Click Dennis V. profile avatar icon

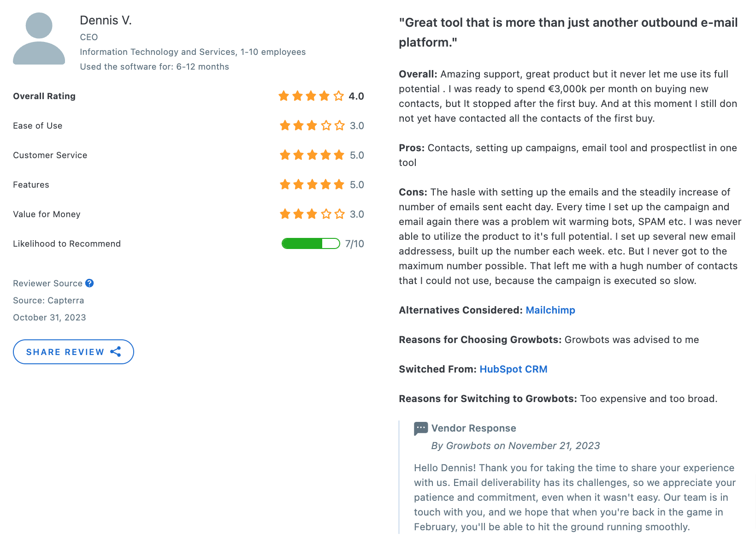pyautogui.click(x=39, y=39)
